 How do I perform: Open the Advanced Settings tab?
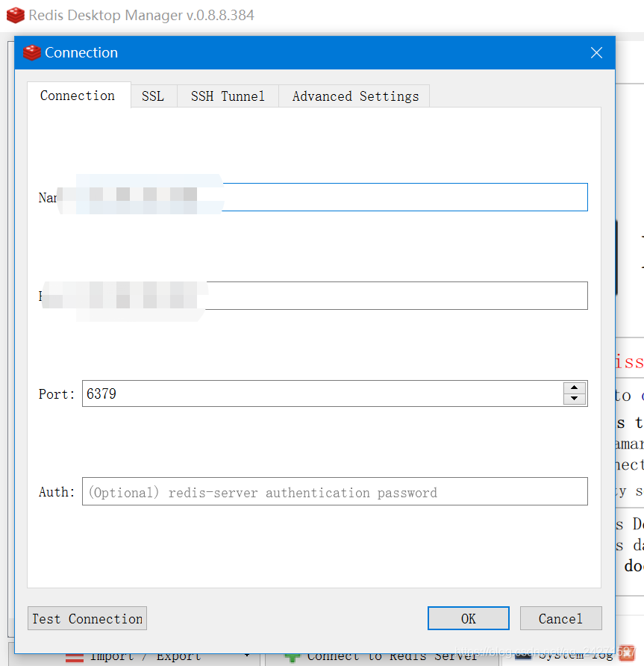[x=354, y=96]
